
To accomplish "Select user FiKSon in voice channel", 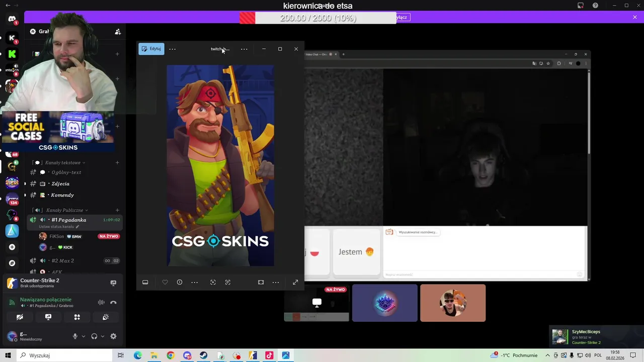I will point(56,236).
